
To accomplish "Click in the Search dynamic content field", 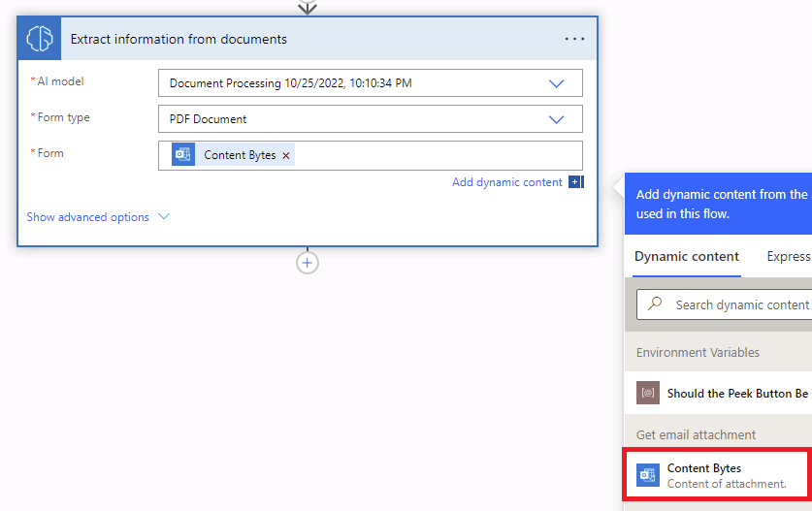I will click(x=741, y=304).
